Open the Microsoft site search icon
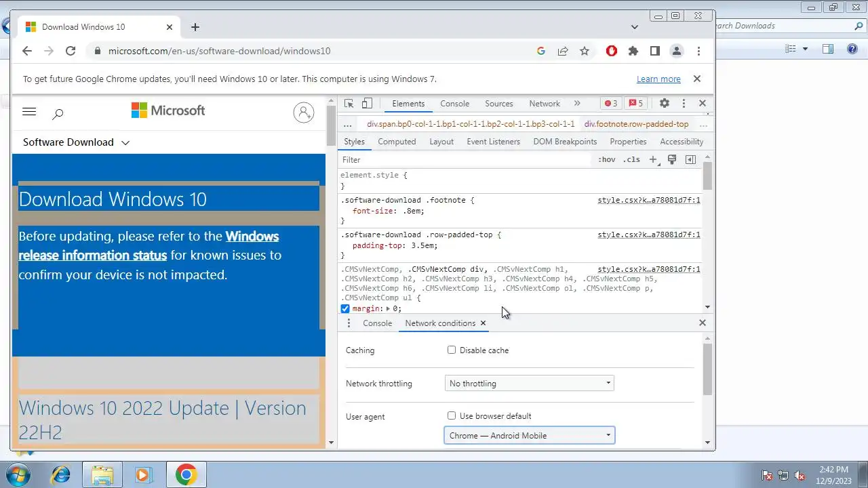The width and height of the screenshot is (868, 488). [58, 114]
